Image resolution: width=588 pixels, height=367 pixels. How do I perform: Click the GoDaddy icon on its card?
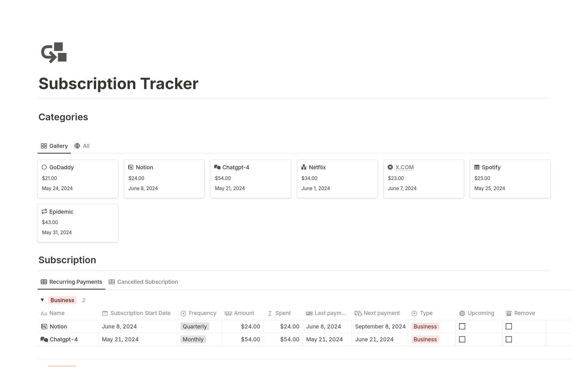coord(45,167)
